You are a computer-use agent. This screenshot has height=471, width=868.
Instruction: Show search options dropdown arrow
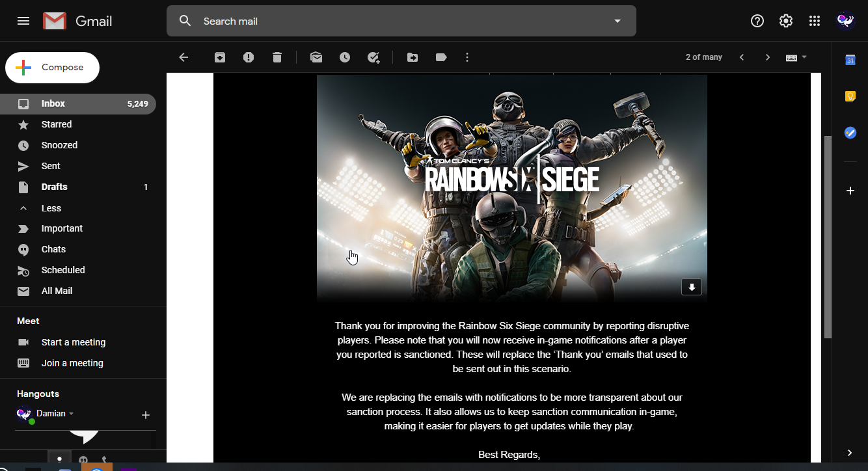[617, 21]
